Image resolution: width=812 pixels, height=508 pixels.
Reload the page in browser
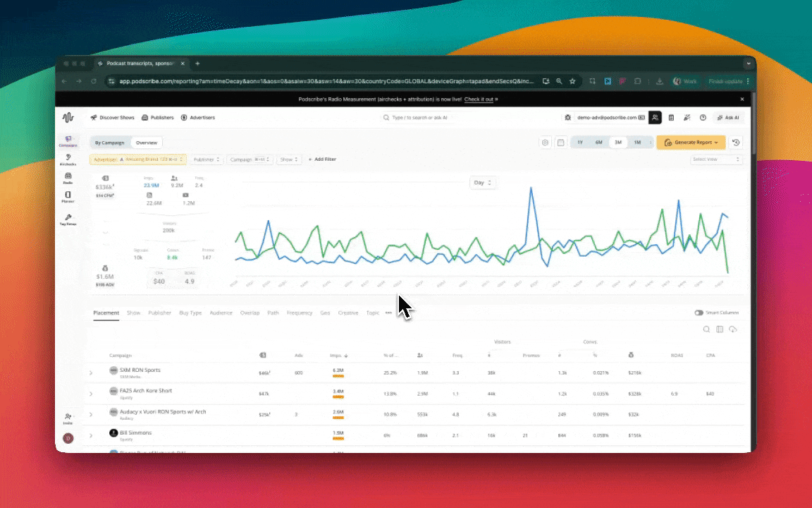pyautogui.click(x=94, y=81)
